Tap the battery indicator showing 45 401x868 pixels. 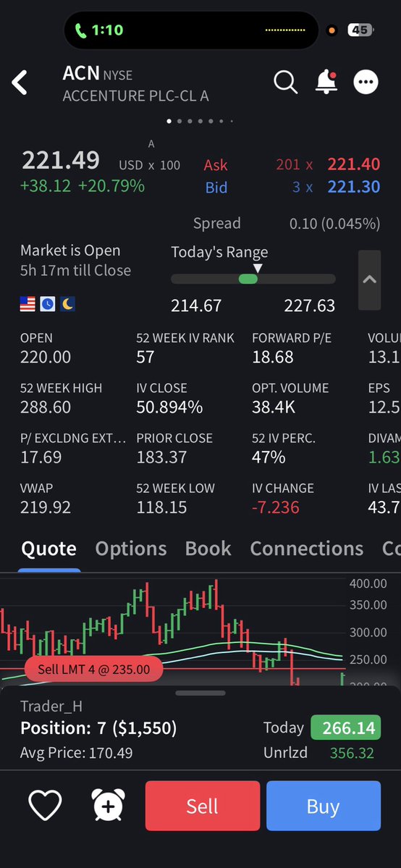tap(360, 30)
